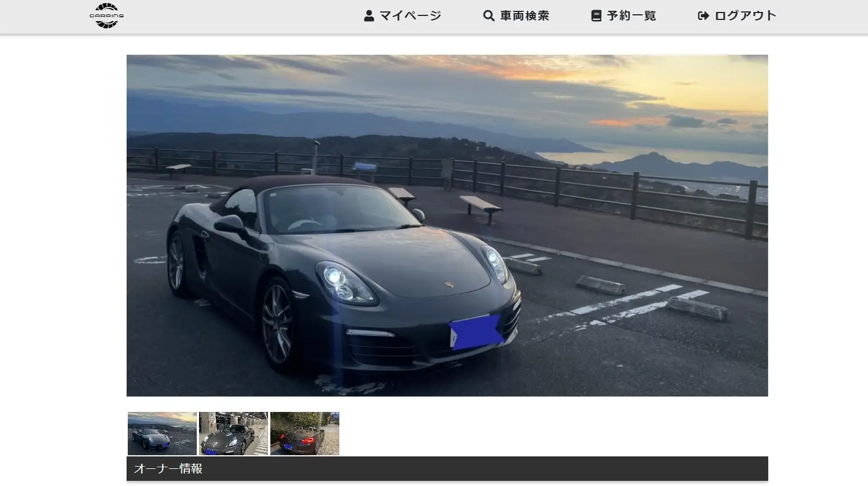Click the person icon beside マイページ
The height and width of the screenshot is (486, 868).
pyautogui.click(x=369, y=16)
